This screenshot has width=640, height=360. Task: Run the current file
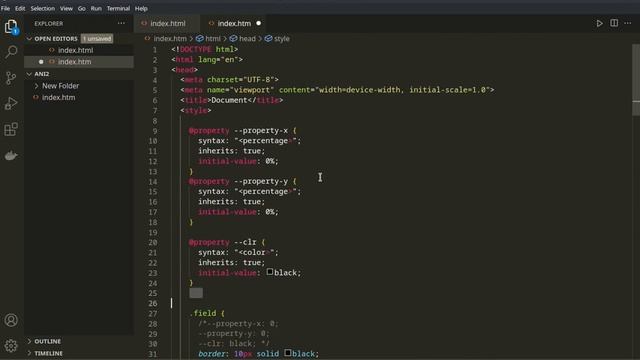599,23
